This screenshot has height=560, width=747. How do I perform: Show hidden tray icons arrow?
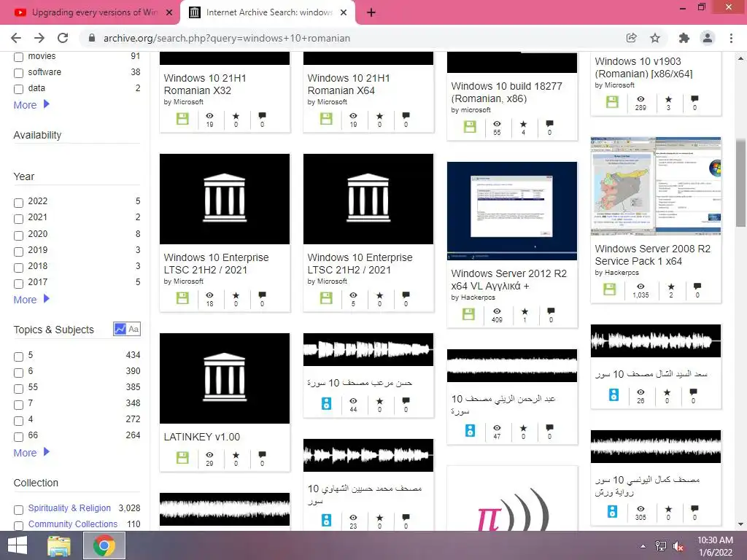[643, 546]
